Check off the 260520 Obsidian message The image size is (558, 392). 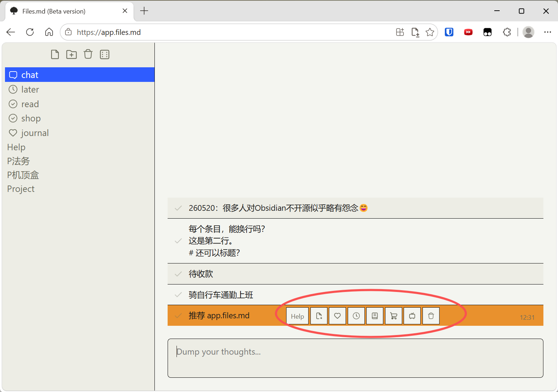[178, 208]
